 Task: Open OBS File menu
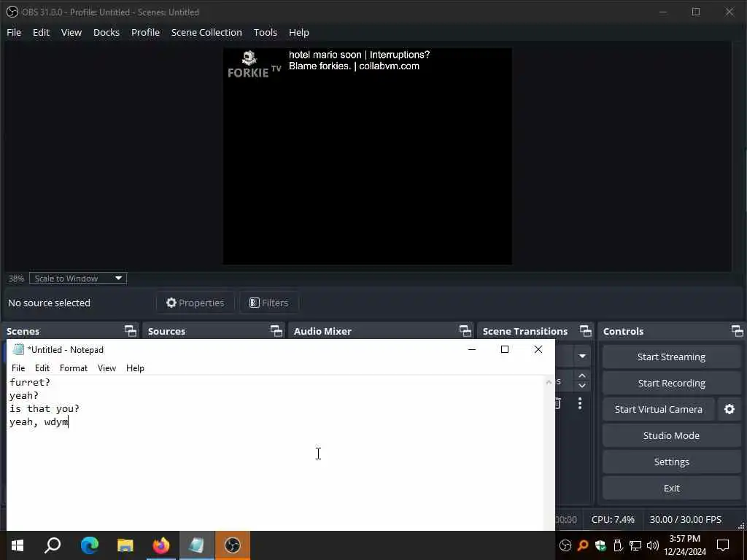(x=14, y=32)
